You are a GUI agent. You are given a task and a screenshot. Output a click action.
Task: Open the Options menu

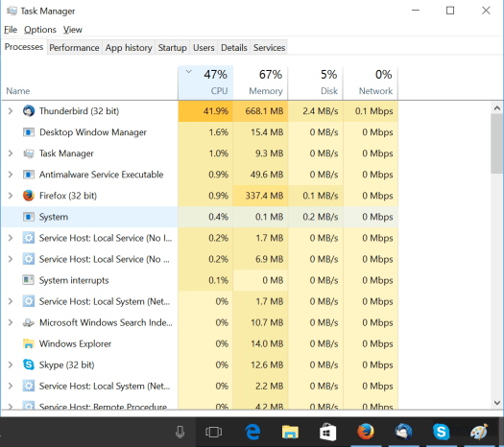coord(40,30)
